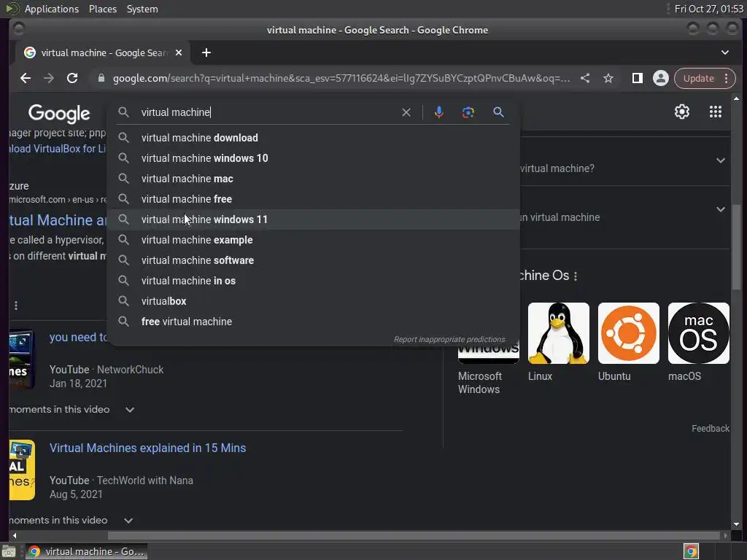Viewport: 747px width, 560px height.
Task: Open 'Virtual Machines explained in 15 Mins' video
Action: coord(147,448)
